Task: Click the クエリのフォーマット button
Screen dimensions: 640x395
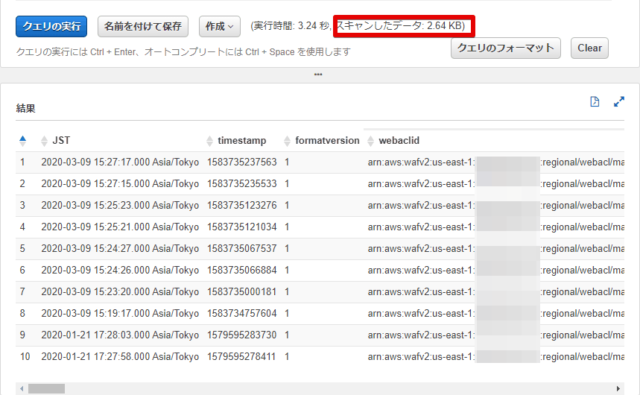Action: pos(506,48)
